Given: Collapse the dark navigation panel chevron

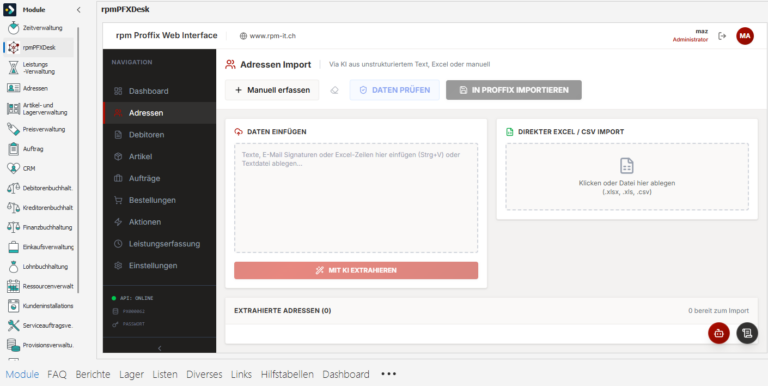Looking at the screenshot, I should 159,348.
